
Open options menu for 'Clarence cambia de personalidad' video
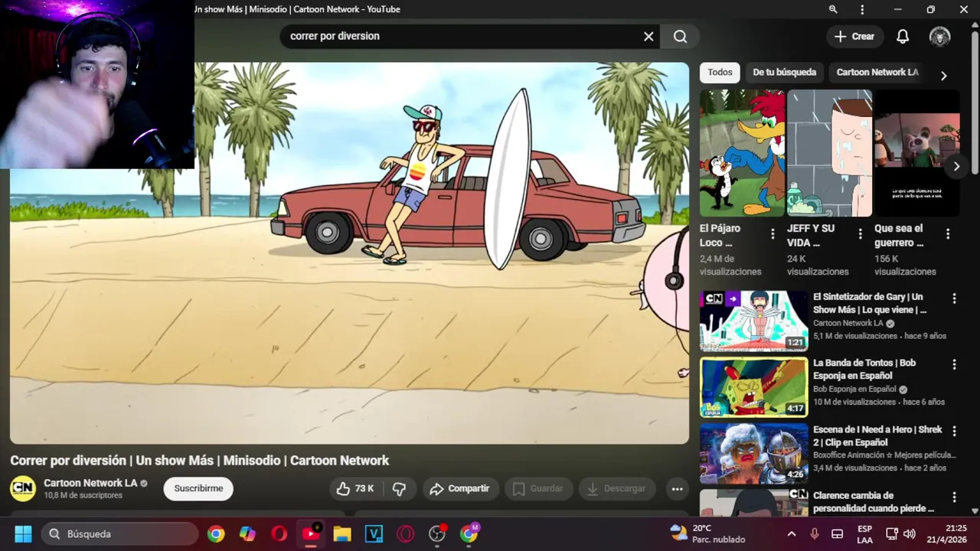point(954,497)
